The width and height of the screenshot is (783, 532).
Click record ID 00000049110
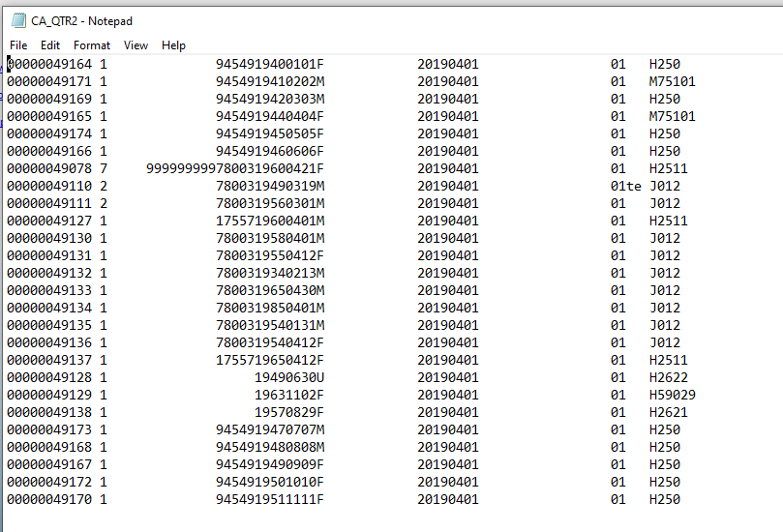[49, 186]
